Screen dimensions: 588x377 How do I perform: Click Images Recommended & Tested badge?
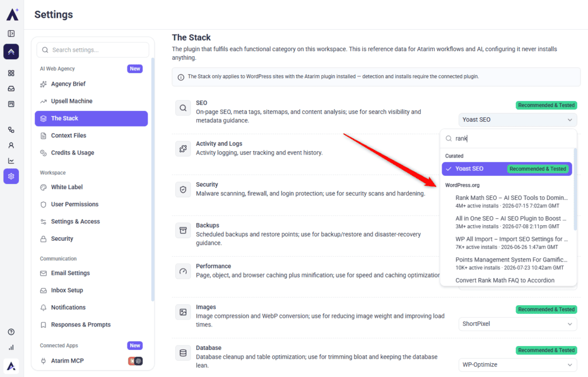click(x=547, y=310)
